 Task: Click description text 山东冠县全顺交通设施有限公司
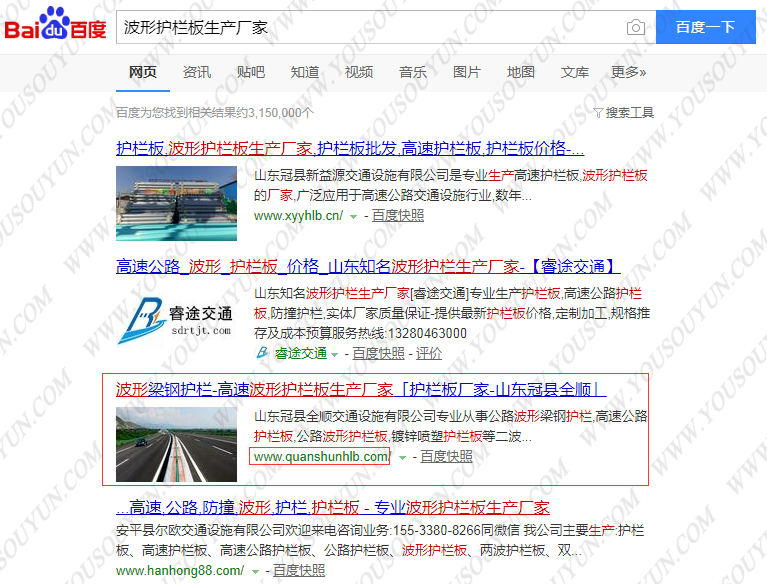tap(344, 416)
